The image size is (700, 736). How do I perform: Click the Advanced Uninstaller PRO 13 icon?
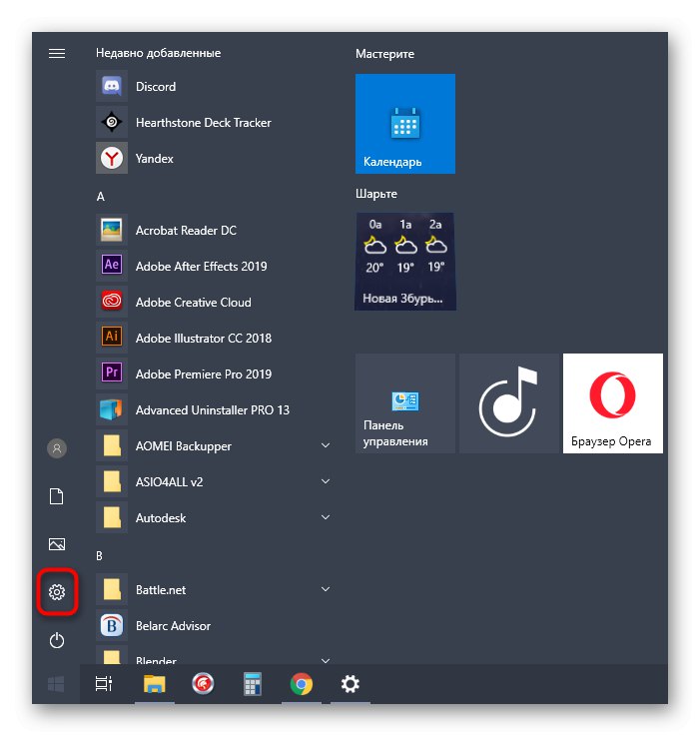pyautogui.click(x=112, y=409)
